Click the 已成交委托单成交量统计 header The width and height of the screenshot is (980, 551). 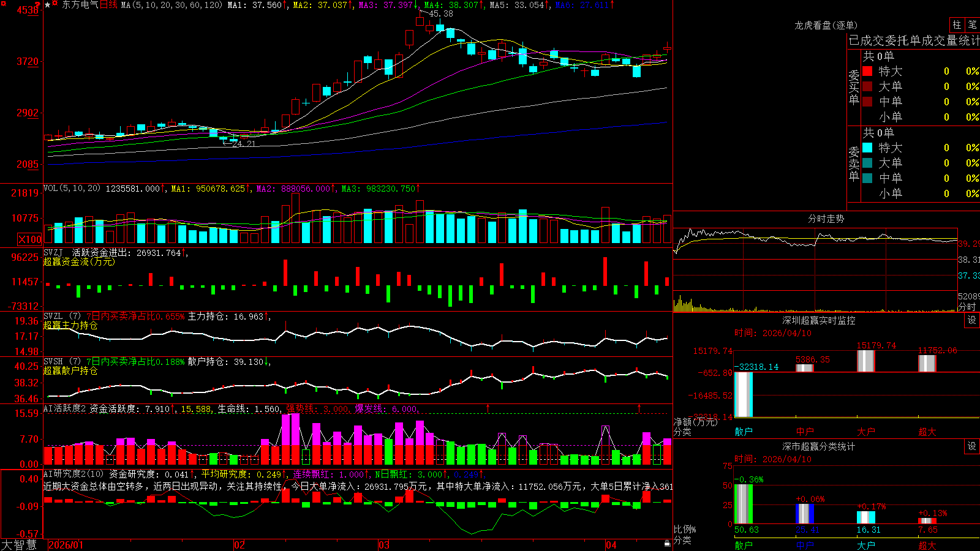[x=914, y=40]
